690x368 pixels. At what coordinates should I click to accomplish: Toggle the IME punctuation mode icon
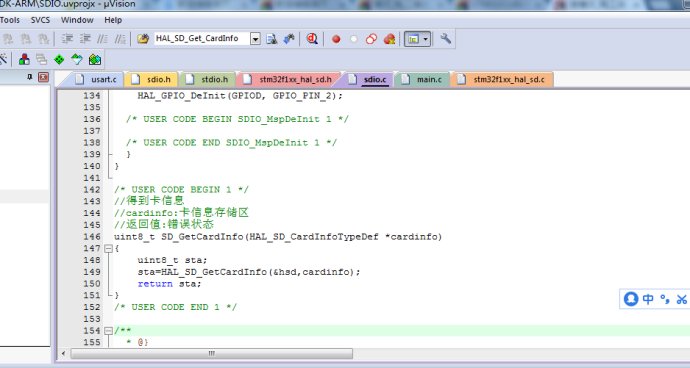point(664,299)
